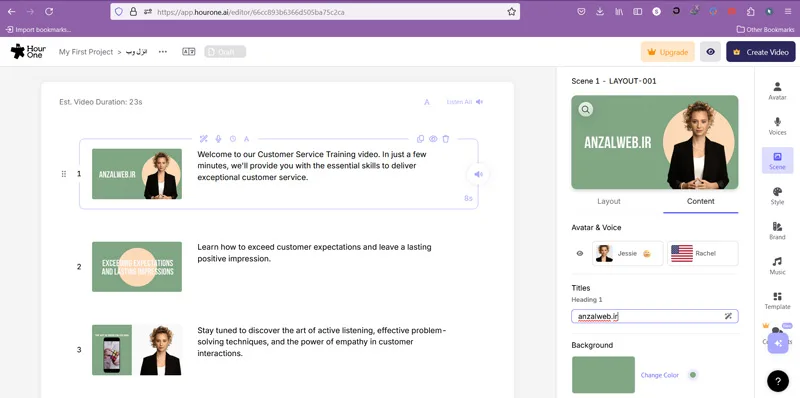800x398 pixels.
Task: Open the Music sidebar panel
Action: 777,265
